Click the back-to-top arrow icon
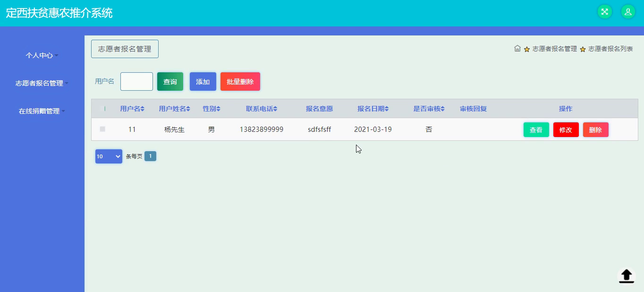Image resolution: width=644 pixels, height=292 pixels. pos(627,275)
